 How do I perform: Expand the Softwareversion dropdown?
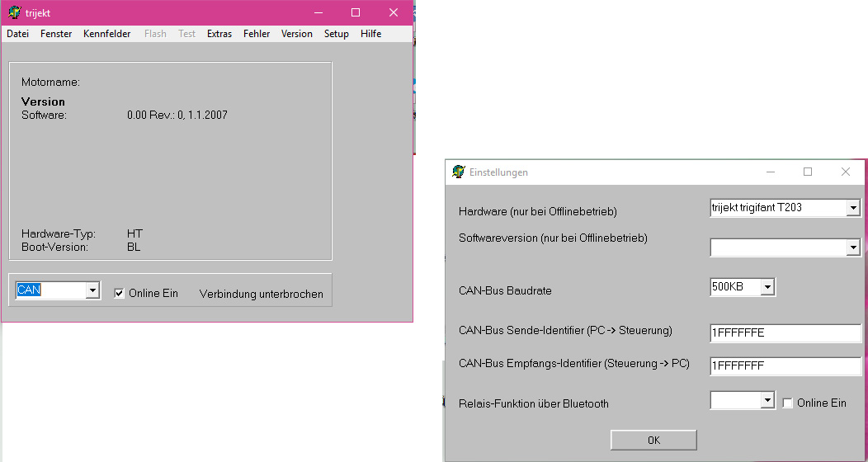tap(853, 247)
